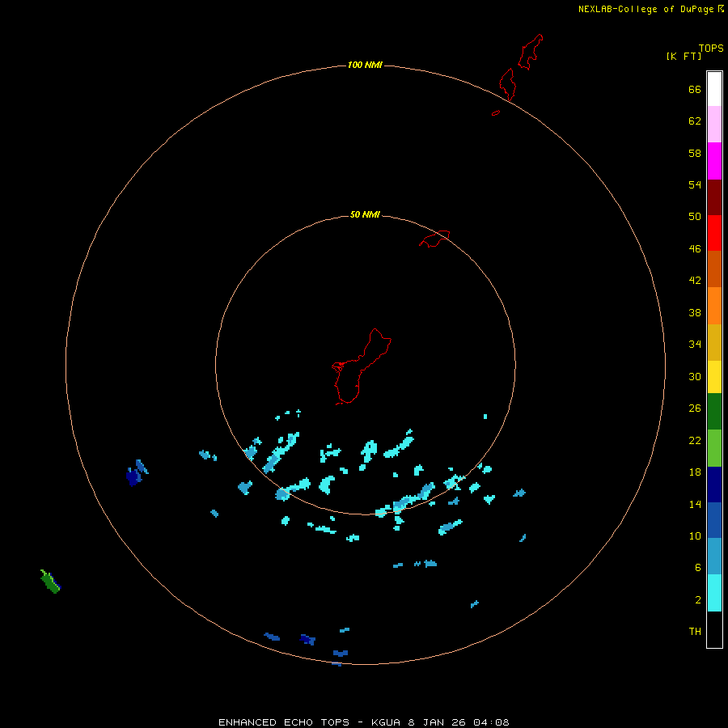
Task: Click the black TH threshold swatch
Action: 714,629
